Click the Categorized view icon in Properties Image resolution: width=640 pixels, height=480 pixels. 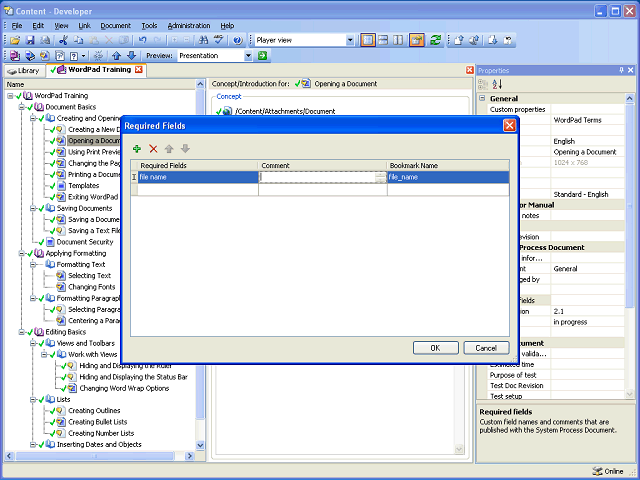tap(483, 84)
